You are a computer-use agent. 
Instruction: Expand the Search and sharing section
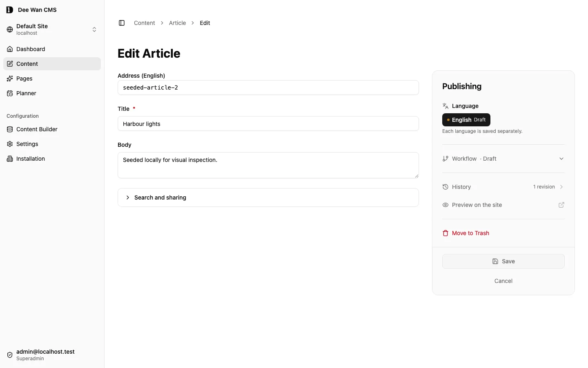[x=268, y=197]
